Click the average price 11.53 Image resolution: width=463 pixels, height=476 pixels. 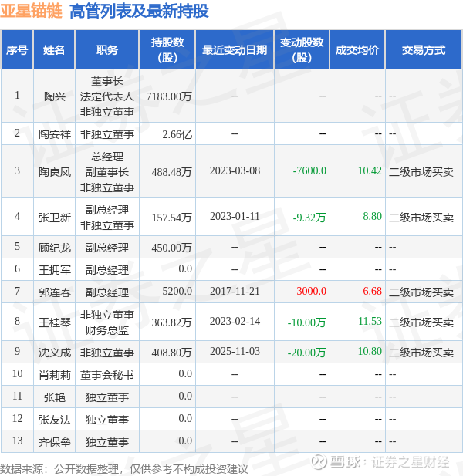coord(370,321)
